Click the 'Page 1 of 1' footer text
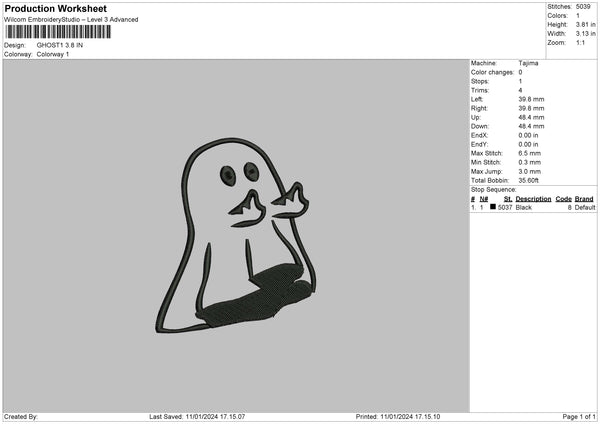Screen dimensions: 600x424 point(579,417)
